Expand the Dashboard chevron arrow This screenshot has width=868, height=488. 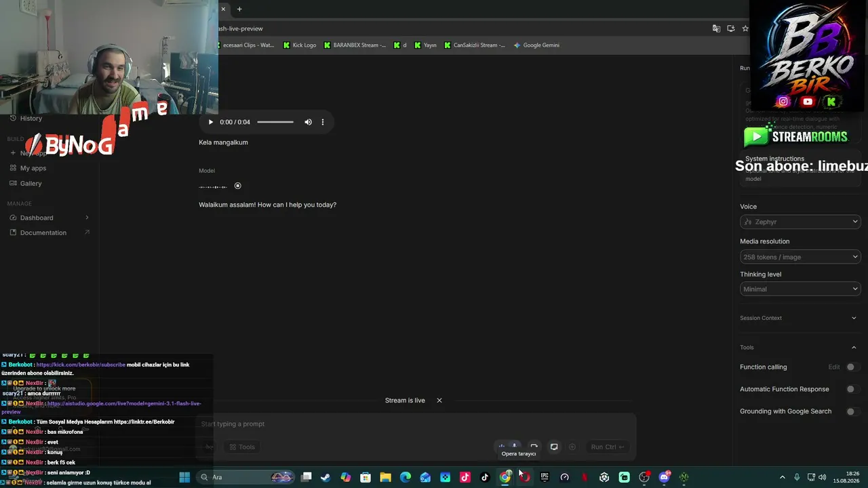coord(87,218)
